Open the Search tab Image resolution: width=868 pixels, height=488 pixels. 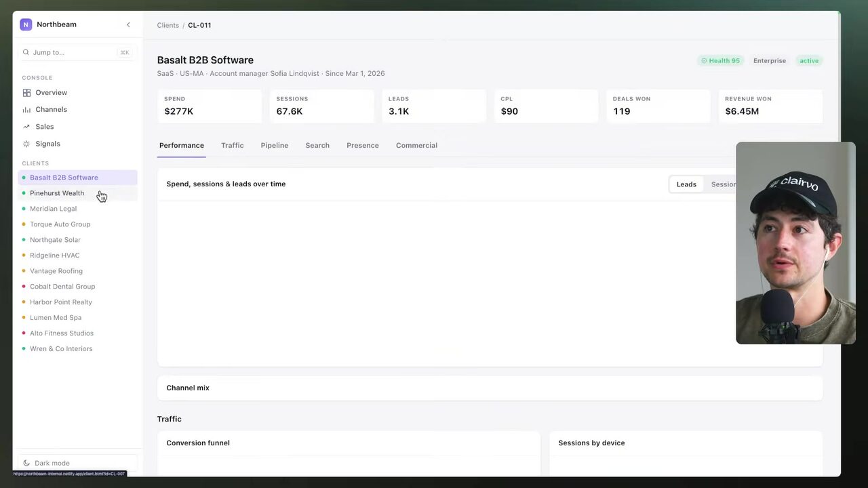317,146
